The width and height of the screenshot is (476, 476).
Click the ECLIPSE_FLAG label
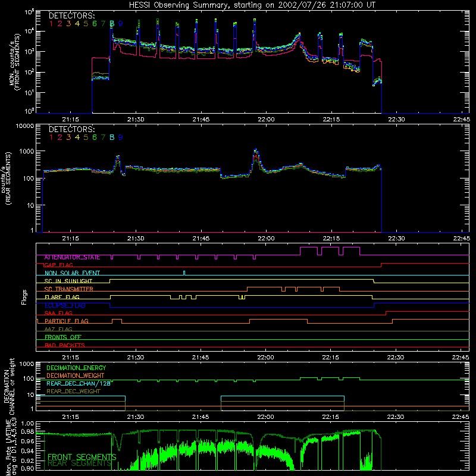point(65,305)
